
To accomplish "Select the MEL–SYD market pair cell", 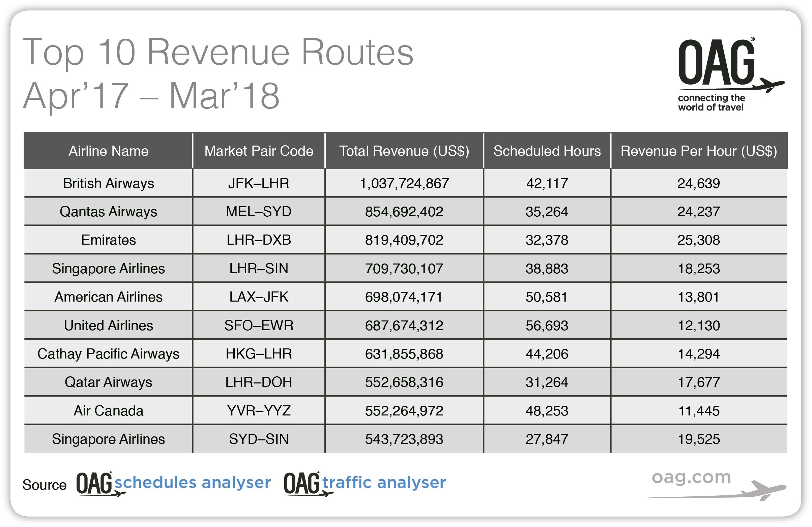I will click(259, 212).
